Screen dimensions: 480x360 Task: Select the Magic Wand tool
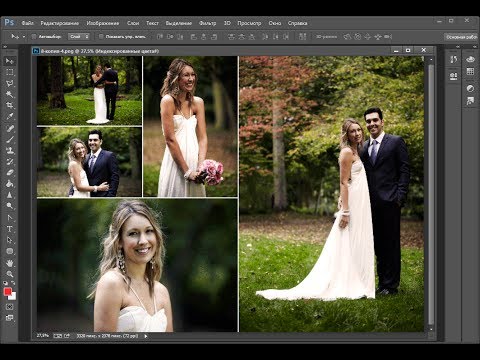pos(10,94)
